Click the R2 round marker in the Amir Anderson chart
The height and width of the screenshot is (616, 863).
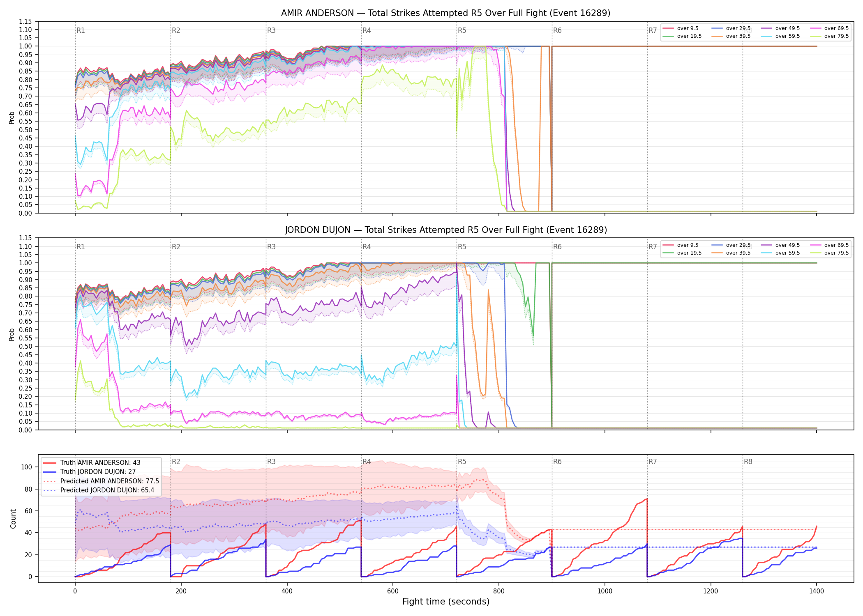[176, 30]
